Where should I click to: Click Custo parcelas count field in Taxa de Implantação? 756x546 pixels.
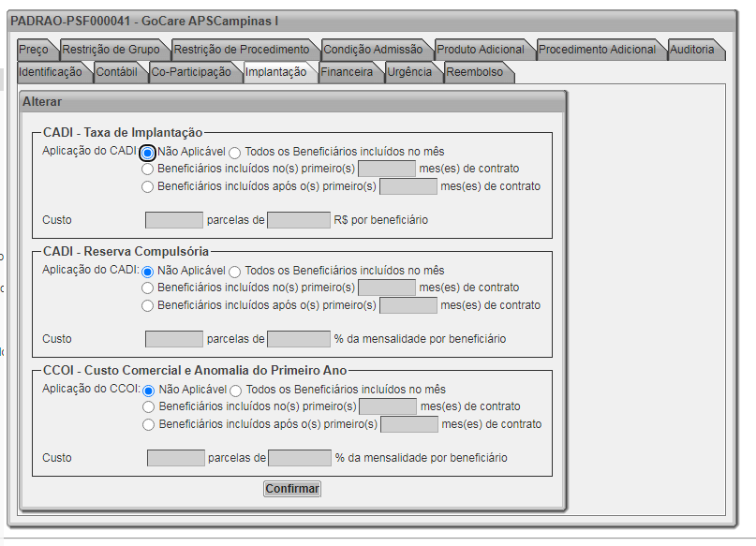coord(174,220)
